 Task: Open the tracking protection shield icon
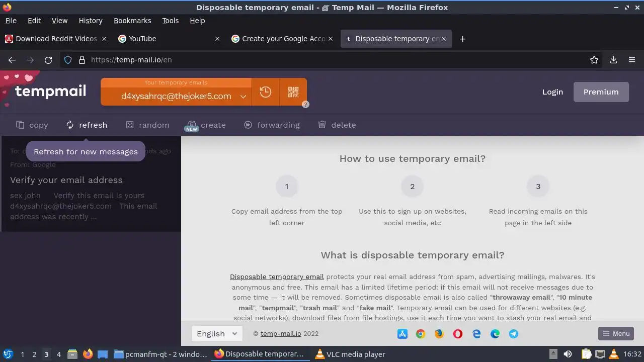68,60
